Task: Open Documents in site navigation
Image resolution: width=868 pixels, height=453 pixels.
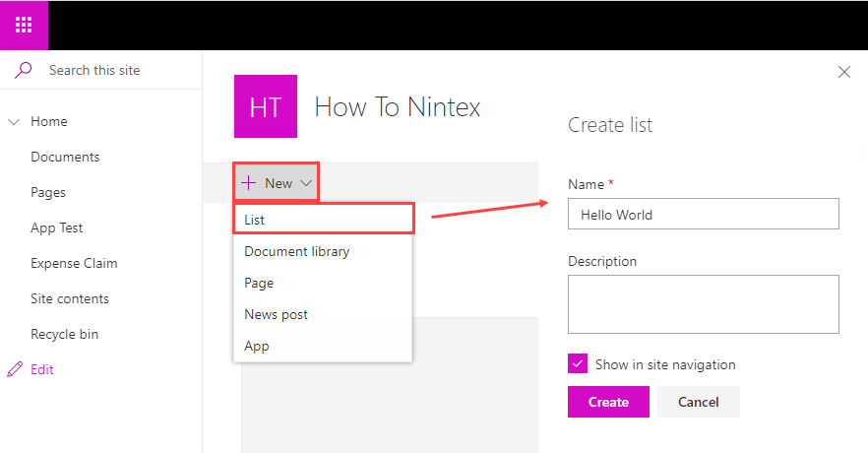Action: [x=65, y=157]
